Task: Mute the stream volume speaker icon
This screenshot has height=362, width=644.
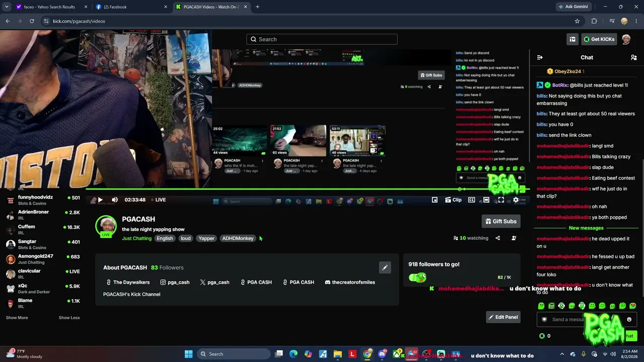Action: 115,200
